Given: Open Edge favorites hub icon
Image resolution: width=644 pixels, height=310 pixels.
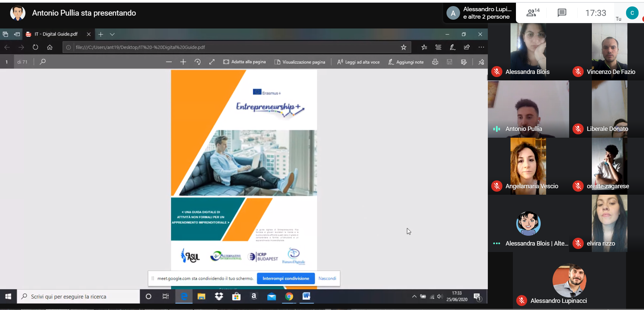Looking at the screenshot, I should pyautogui.click(x=424, y=47).
